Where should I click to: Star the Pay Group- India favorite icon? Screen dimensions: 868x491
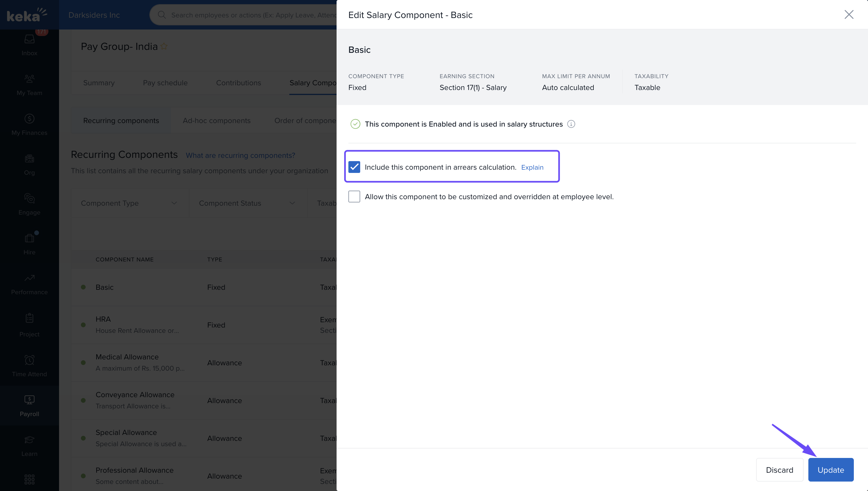(164, 47)
